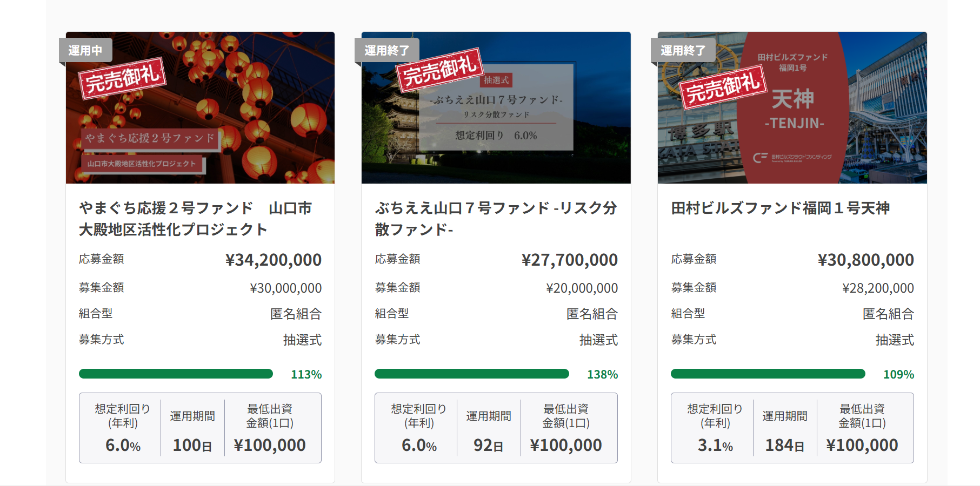Screen dimensions: 980x486
Task: Click the ¥27,700,000 application amount
Action: tap(569, 260)
